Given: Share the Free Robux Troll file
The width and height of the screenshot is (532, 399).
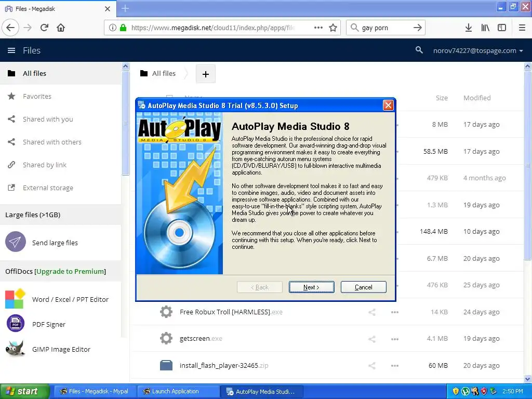Looking at the screenshot, I should coord(372,312).
